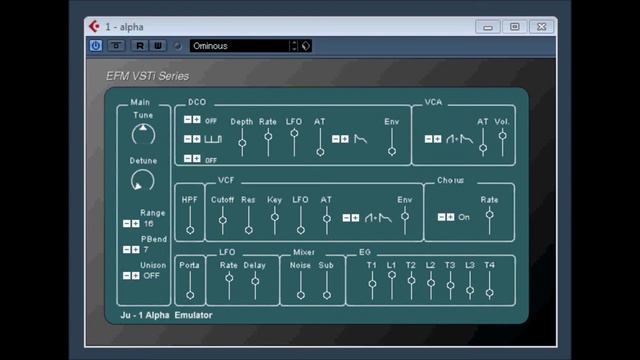Click the preset up/down arrows
The height and width of the screenshot is (360, 640).
pyautogui.click(x=294, y=46)
